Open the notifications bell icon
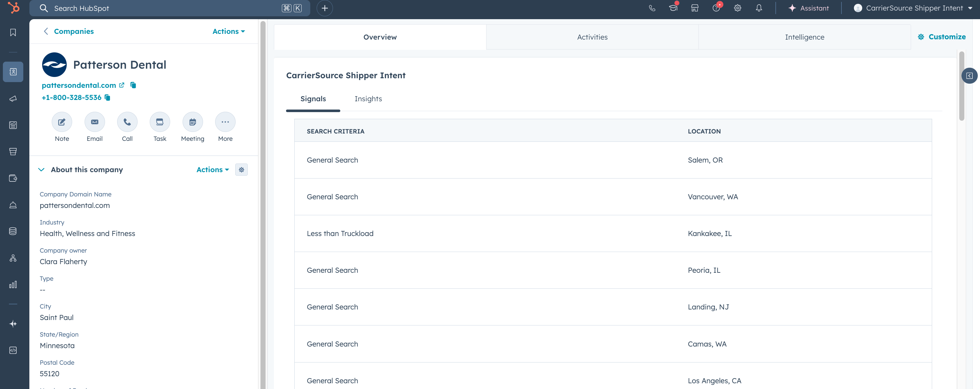Viewport: 980px width, 389px height. click(758, 8)
